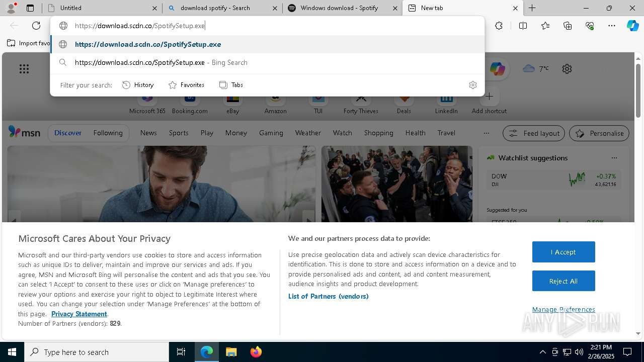Screen dimensions: 644x362
Task: Select the Discover feed tab
Action: coord(68,133)
